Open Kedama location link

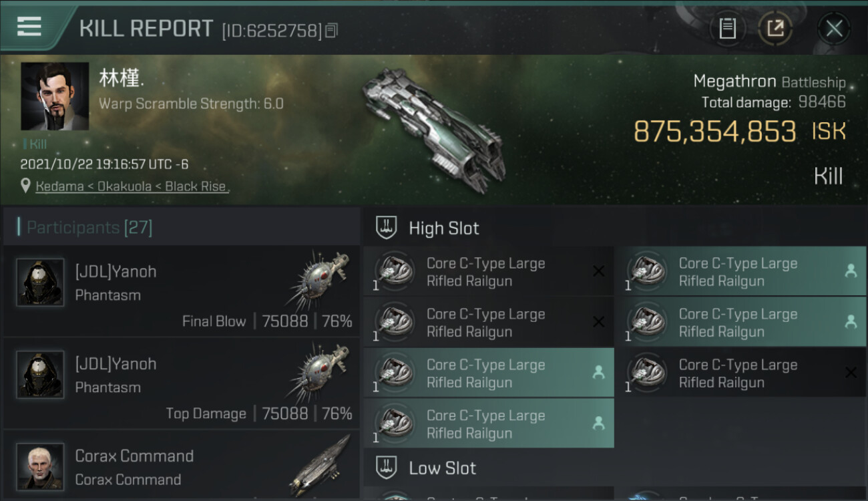click(59, 186)
